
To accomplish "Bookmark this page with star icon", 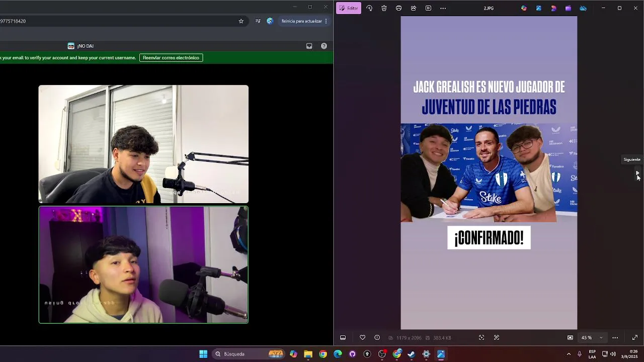I will coord(241,21).
